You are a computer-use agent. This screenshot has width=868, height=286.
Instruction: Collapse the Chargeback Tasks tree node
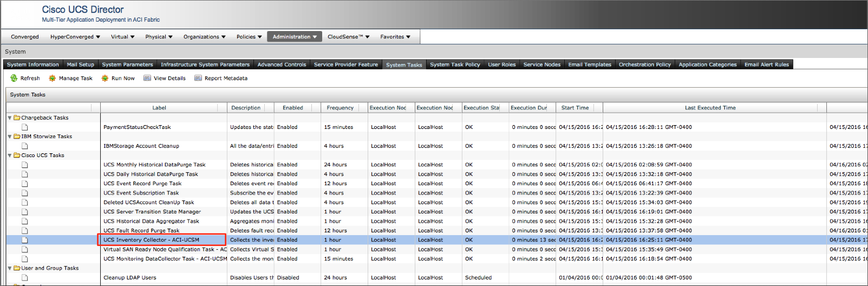coord(10,118)
